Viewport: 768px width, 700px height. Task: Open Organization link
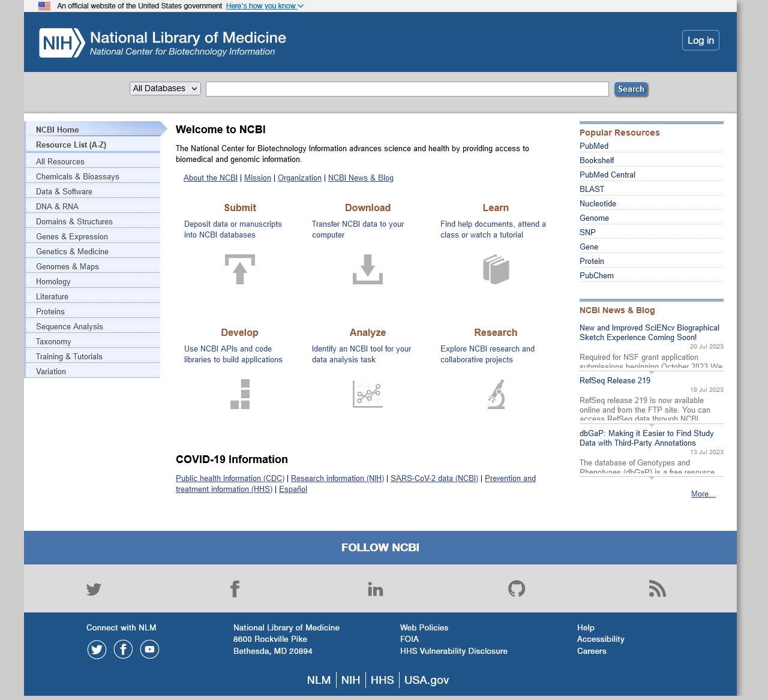pyautogui.click(x=299, y=178)
